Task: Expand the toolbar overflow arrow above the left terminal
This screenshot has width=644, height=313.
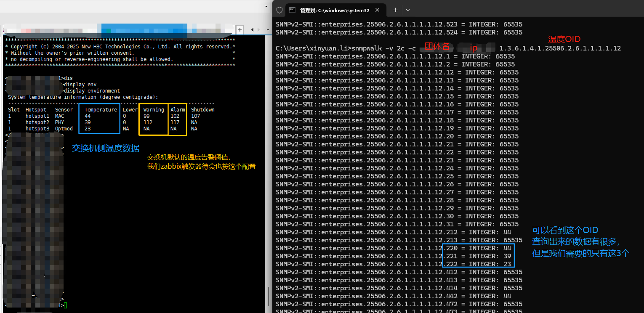Action: click(x=266, y=7)
